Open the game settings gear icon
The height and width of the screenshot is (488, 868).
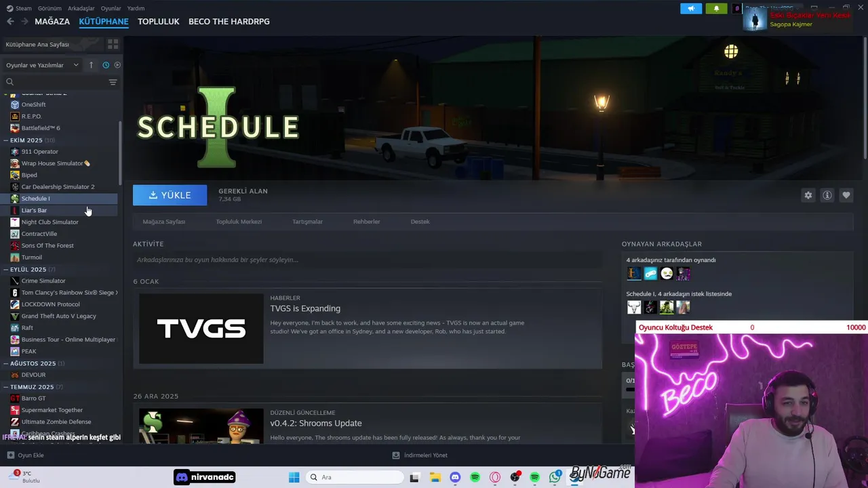pos(808,195)
